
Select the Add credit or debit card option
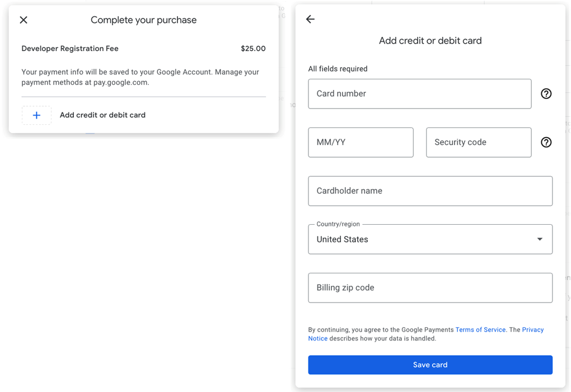pyautogui.click(x=102, y=115)
